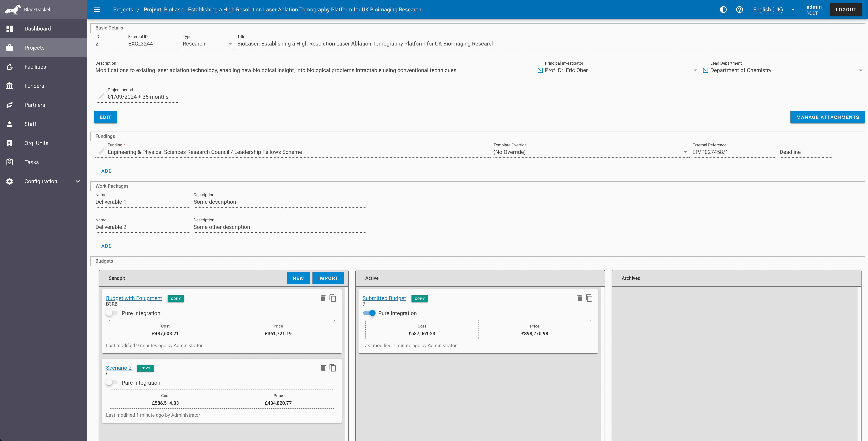Open the Scenario 2 budget link

(119, 368)
